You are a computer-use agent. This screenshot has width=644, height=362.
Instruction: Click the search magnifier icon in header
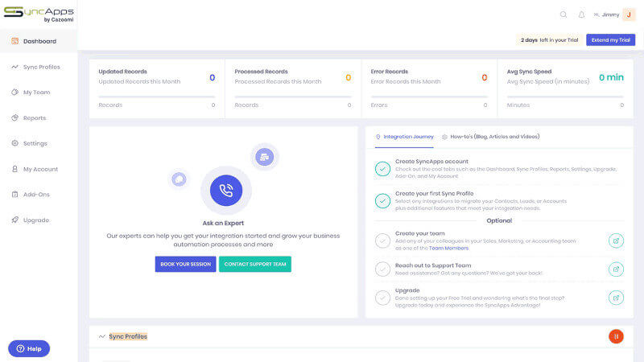coord(563,14)
